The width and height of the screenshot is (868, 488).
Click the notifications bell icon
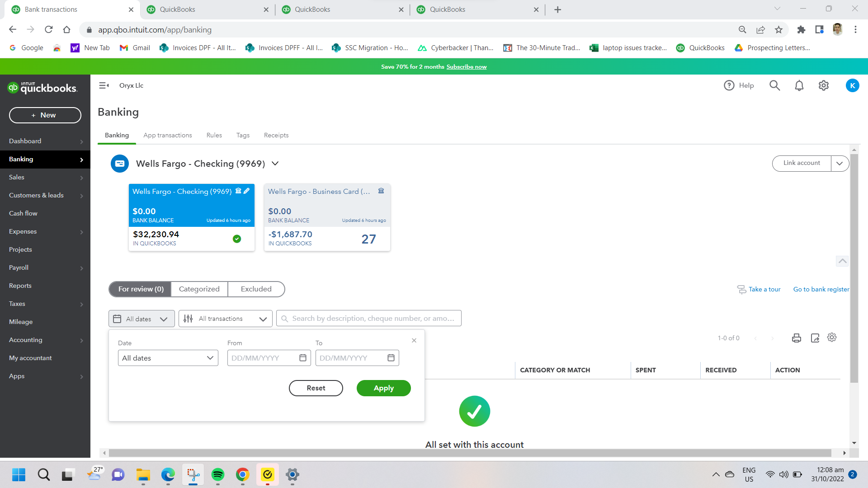coord(799,85)
